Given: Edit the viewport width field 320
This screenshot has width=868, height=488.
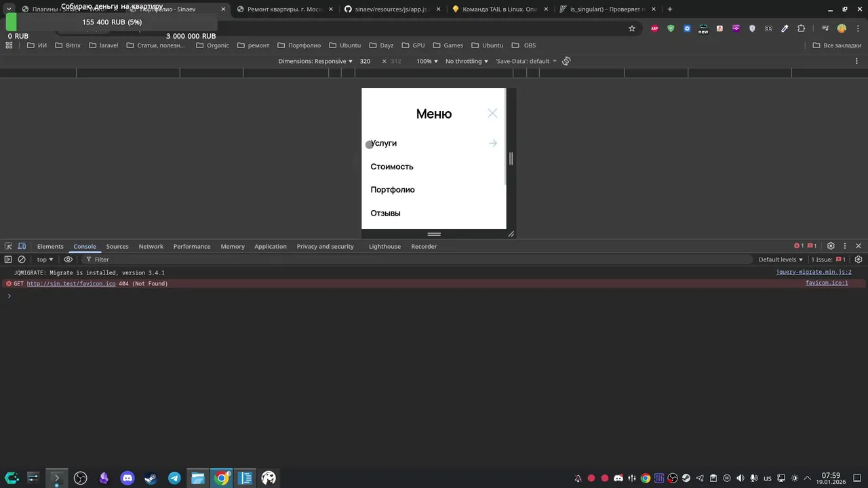Looking at the screenshot, I should point(366,61).
